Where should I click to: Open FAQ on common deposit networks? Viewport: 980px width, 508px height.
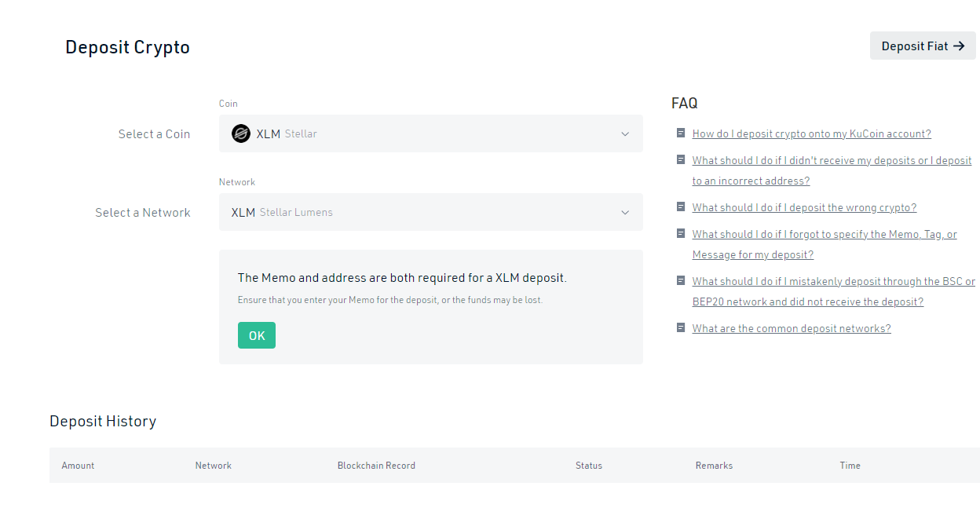pos(792,328)
